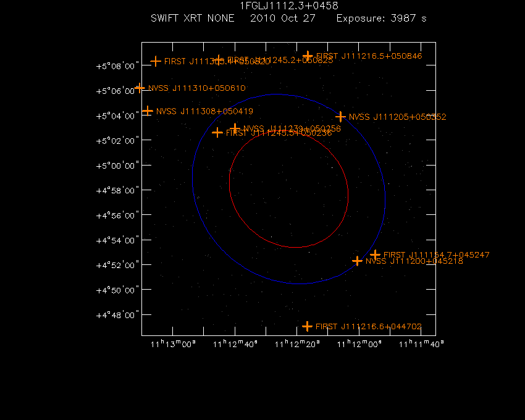Click the declination label +5°08'00"

pos(117,66)
